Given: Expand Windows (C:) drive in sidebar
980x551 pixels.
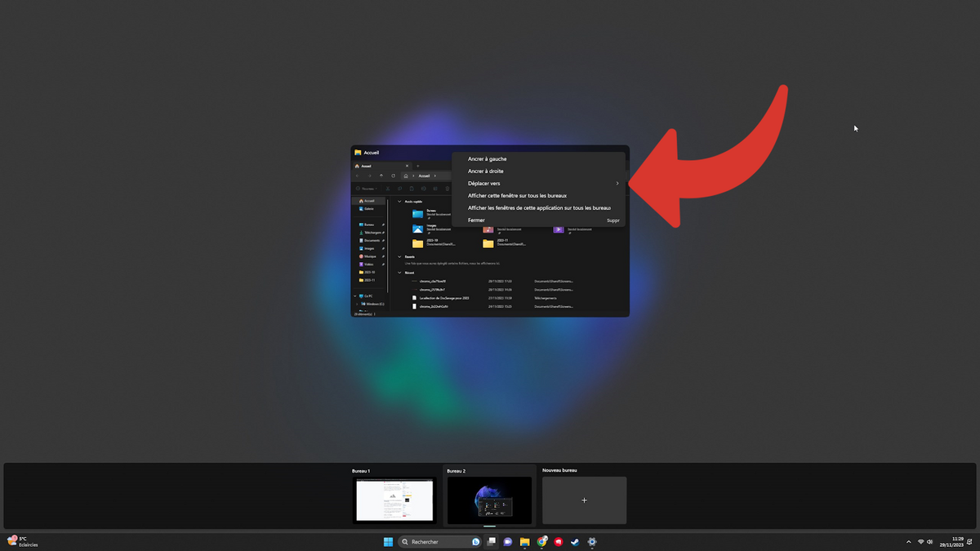Looking at the screenshot, I should pyautogui.click(x=357, y=304).
